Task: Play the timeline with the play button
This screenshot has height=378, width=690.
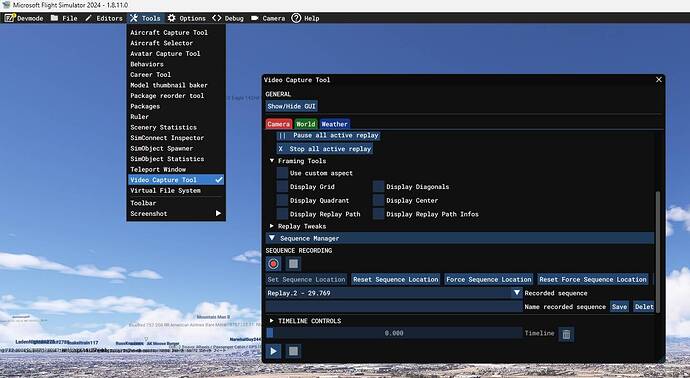Action: 273,351
